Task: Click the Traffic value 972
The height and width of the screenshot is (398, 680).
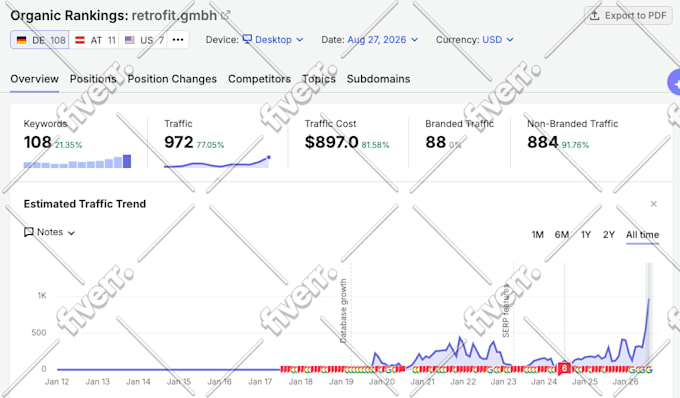Action: (x=179, y=142)
